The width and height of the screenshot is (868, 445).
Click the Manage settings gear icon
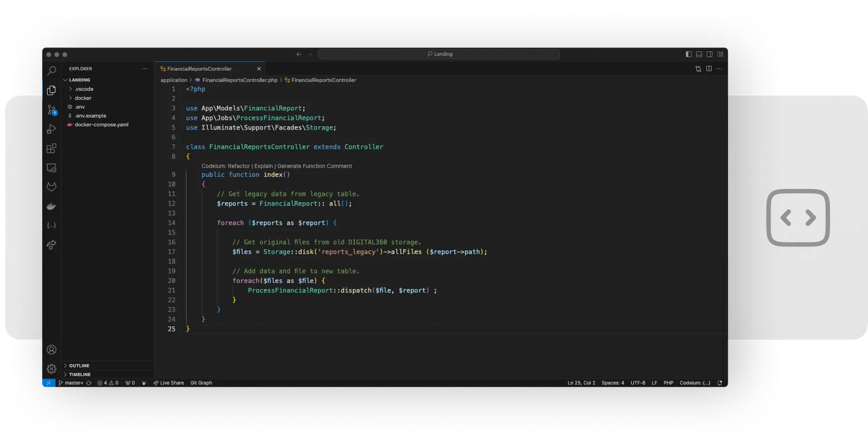tap(52, 369)
